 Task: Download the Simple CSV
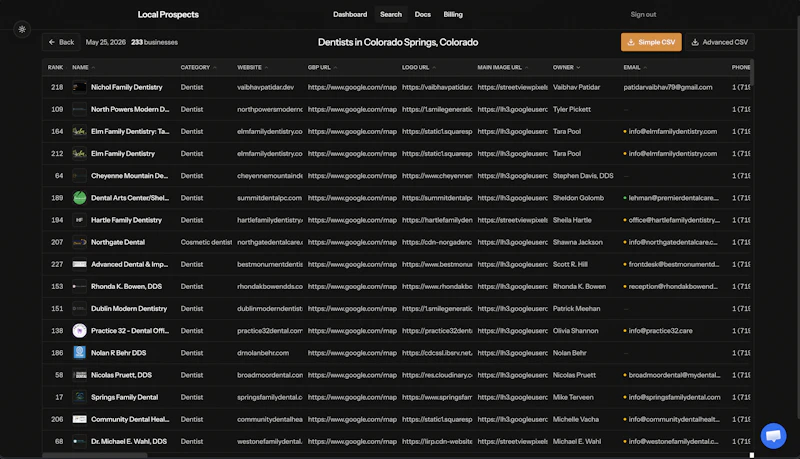651,42
